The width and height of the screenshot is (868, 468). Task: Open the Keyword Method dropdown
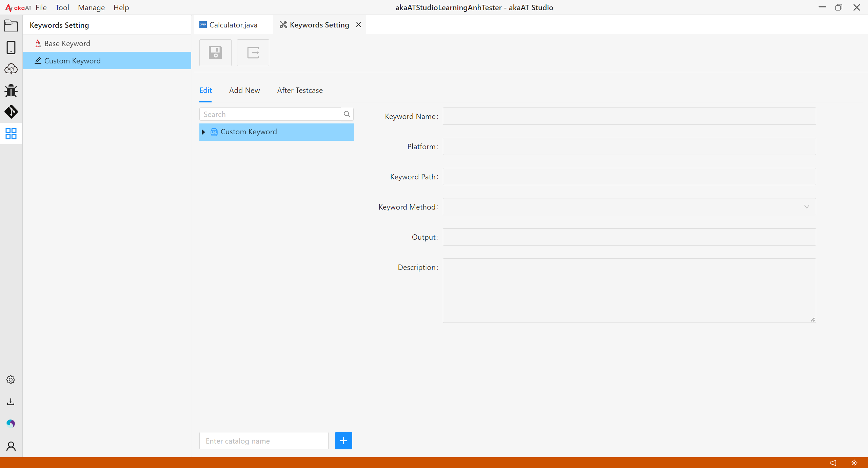tap(629, 207)
